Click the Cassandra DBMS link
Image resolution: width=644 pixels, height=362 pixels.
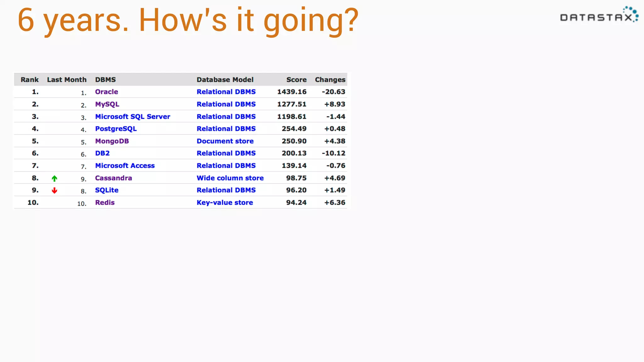click(x=114, y=178)
